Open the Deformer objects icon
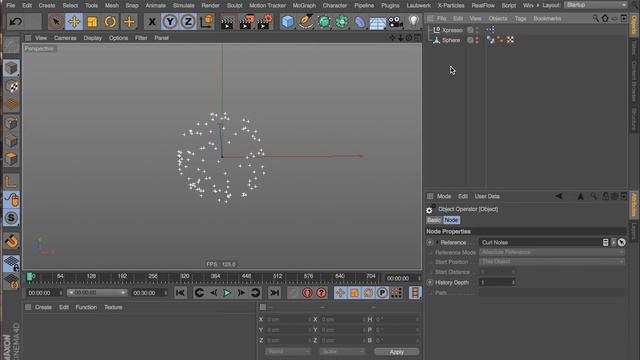The image size is (640, 360). [x=360, y=22]
